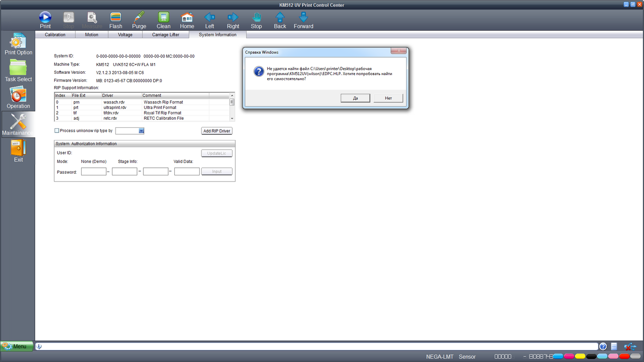The height and width of the screenshot is (362, 644).
Task: Click the log list icon in status bar
Action: click(x=614, y=347)
